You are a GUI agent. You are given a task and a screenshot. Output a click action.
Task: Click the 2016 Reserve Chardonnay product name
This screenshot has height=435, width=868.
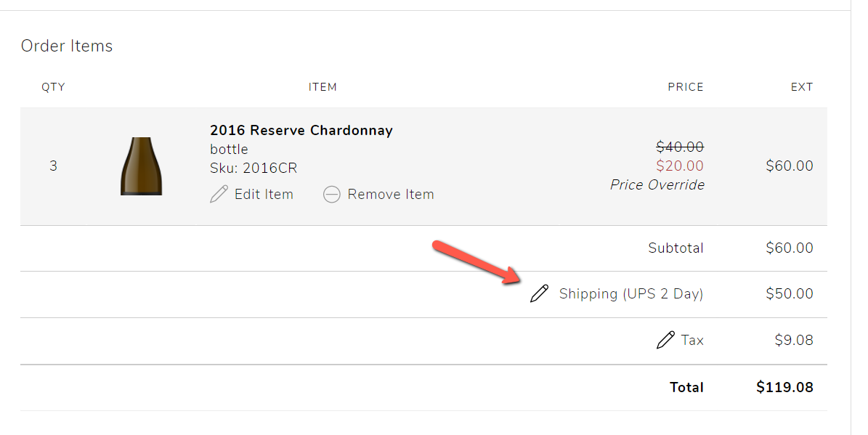pos(301,131)
